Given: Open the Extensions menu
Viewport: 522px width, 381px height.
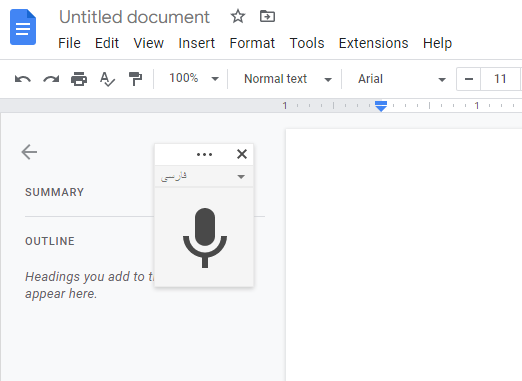Looking at the screenshot, I should (373, 43).
